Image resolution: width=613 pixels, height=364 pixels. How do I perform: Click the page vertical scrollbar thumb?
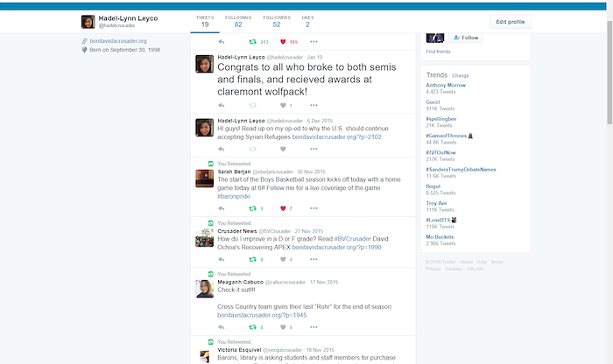[x=609, y=73]
